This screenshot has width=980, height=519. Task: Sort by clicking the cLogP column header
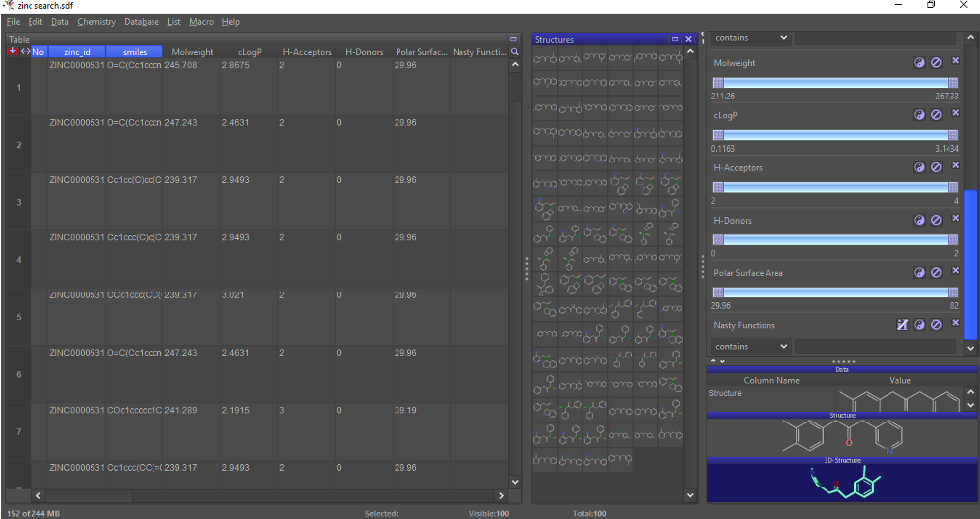249,51
